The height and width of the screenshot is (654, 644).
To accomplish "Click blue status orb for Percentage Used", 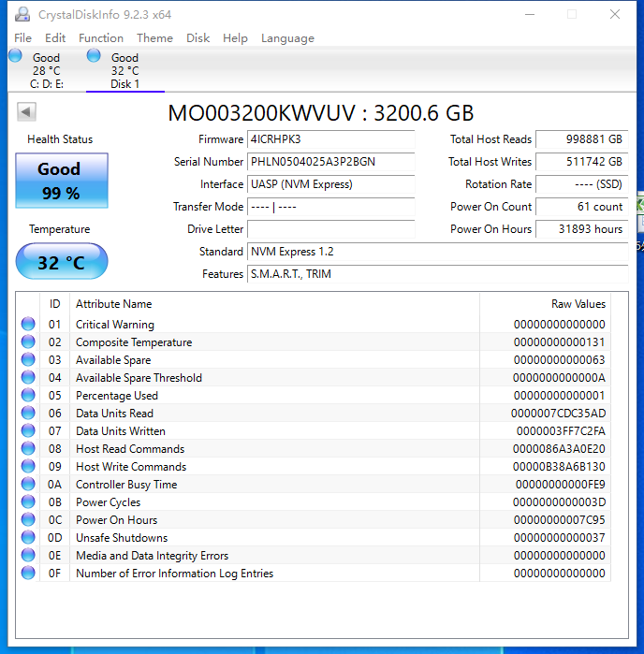I will (x=28, y=395).
